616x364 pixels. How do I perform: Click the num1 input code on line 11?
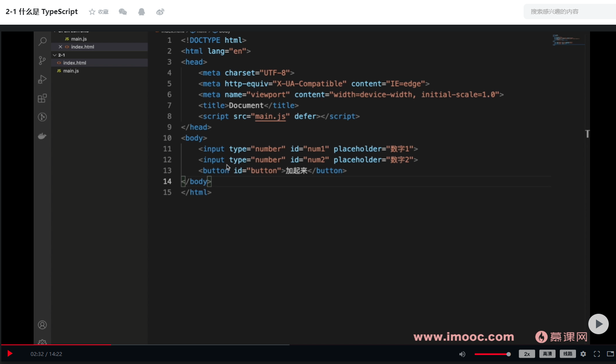coord(308,149)
